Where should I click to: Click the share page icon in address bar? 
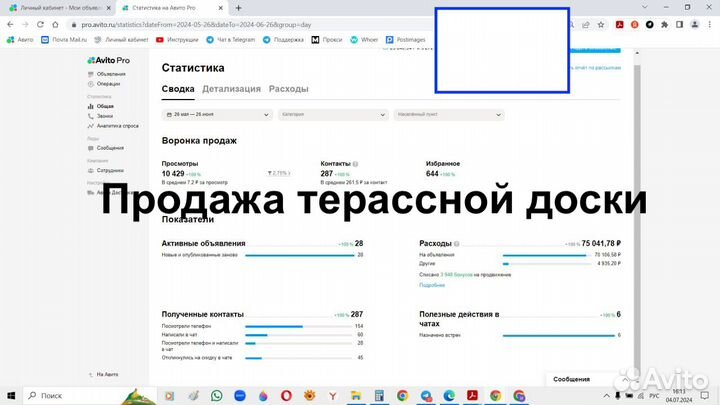585,25
